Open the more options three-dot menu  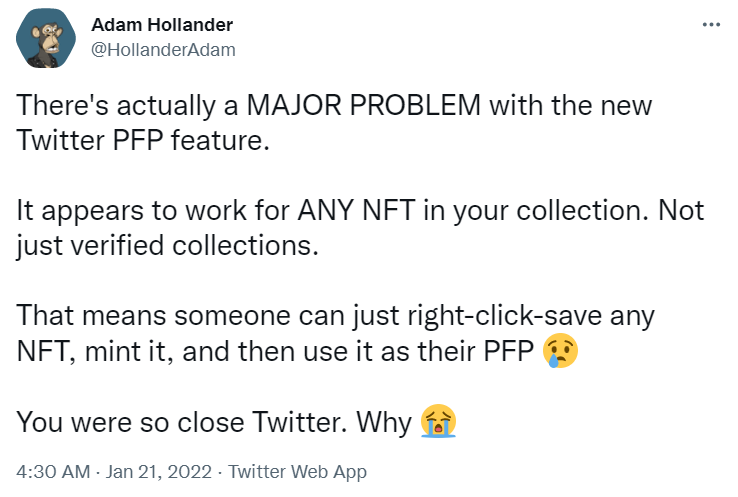coord(711,24)
